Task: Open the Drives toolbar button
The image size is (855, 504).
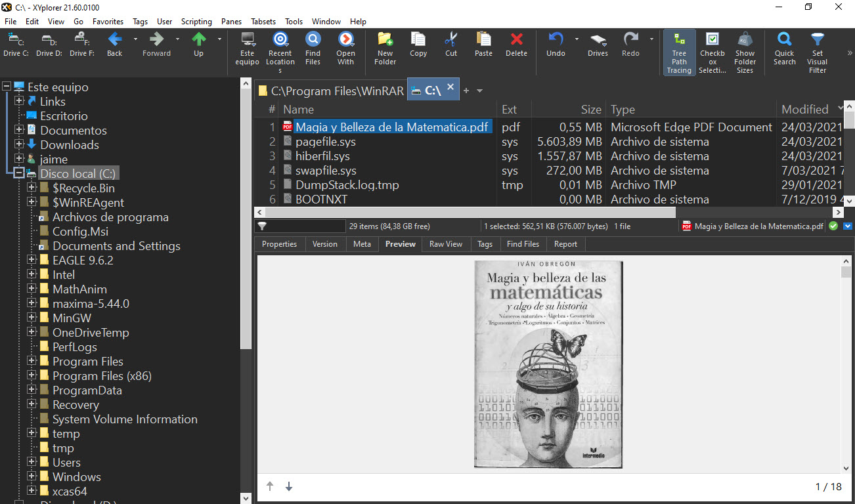Action: point(598,45)
